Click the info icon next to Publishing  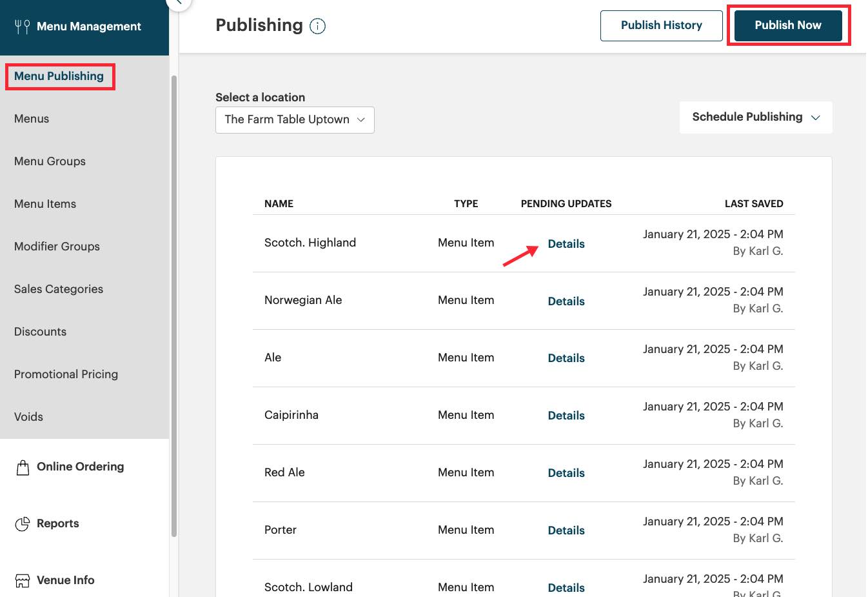[317, 26]
